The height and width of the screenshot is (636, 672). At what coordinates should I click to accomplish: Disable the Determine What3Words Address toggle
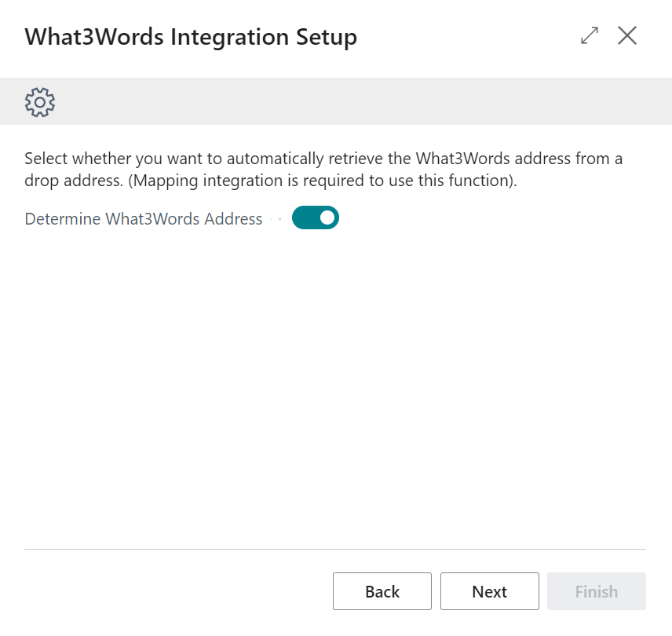click(x=316, y=217)
